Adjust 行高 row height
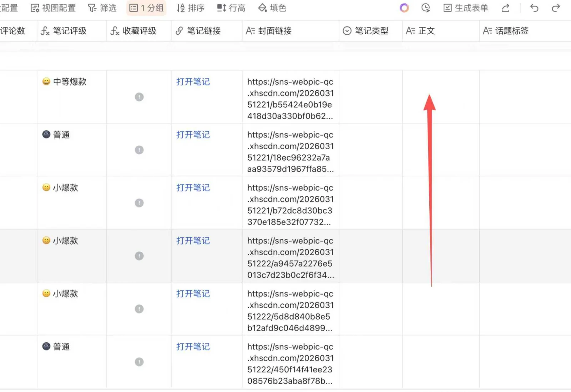 (x=231, y=8)
